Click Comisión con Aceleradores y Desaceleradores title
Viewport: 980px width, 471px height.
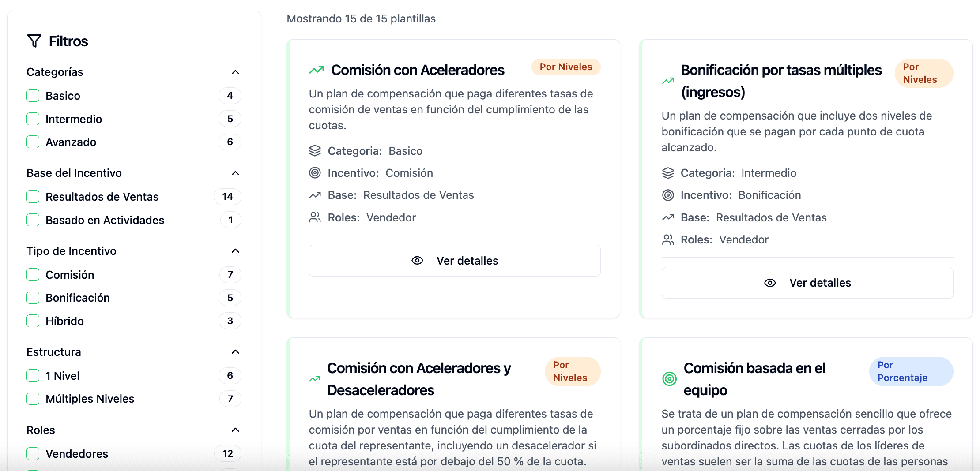click(419, 379)
